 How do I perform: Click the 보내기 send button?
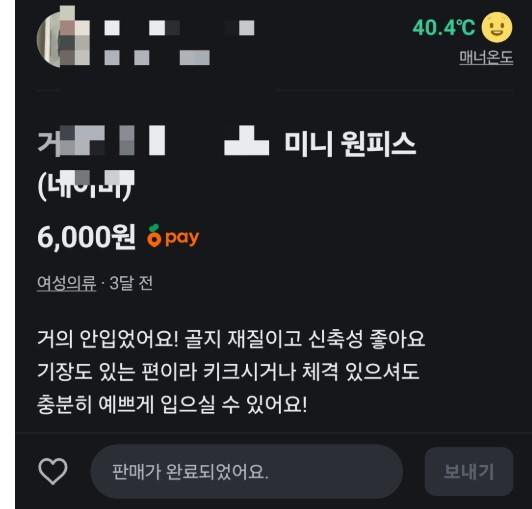(469, 471)
